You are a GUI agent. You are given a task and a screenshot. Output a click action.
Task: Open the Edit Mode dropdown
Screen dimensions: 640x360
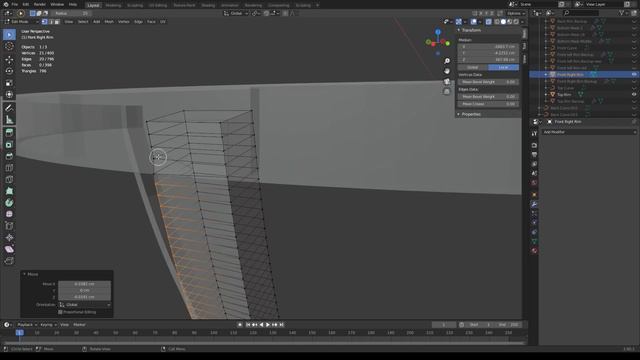(x=21, y=22)
